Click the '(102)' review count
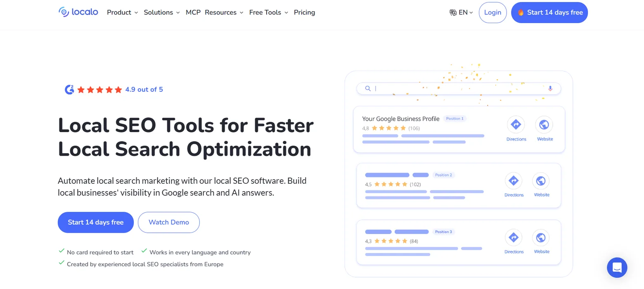 pos(415,185)
